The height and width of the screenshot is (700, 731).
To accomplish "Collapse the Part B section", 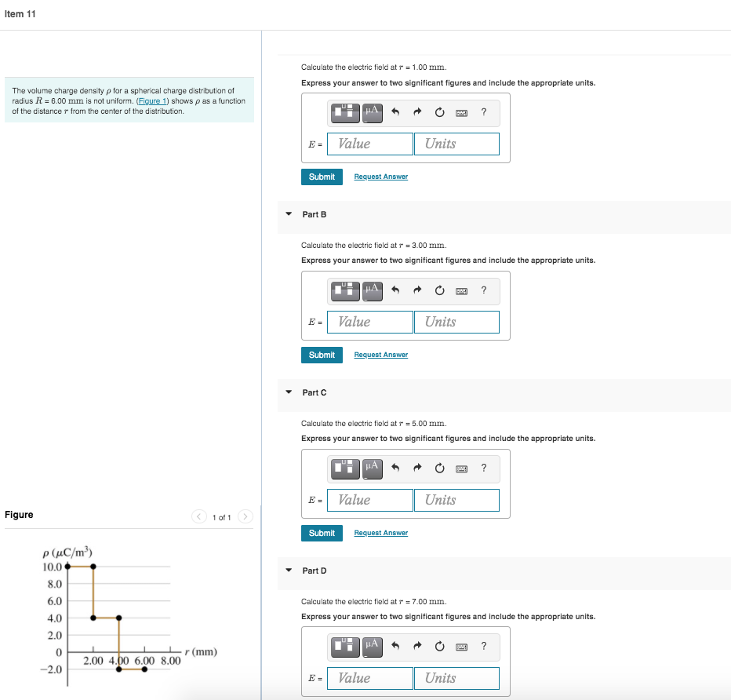I will [289, 214].
